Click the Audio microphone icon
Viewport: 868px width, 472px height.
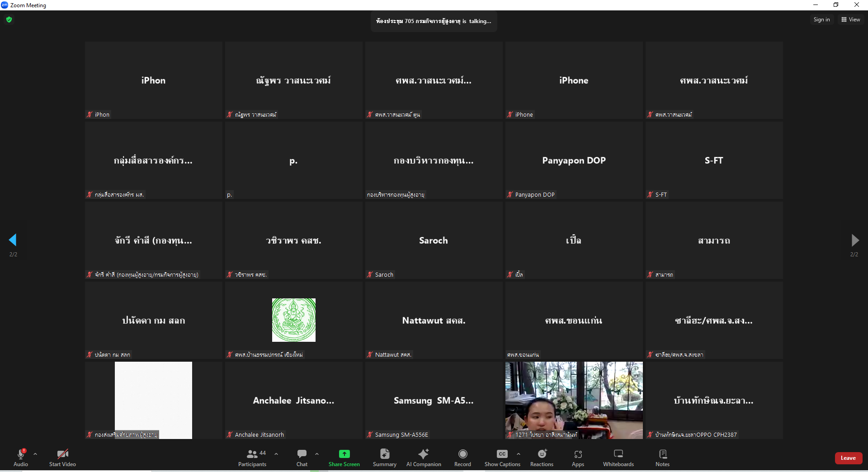[x=21, y=454]
